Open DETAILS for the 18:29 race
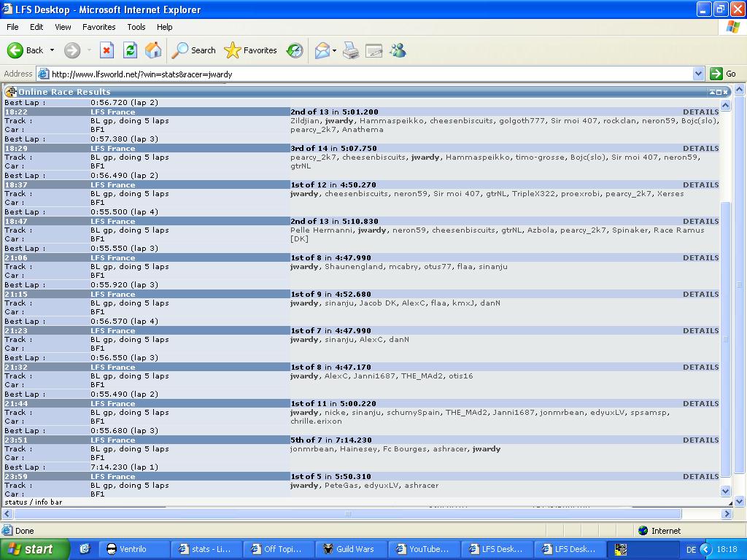Image resolution: width=747 pixels, height=560 pixels. tap(701, 149)
